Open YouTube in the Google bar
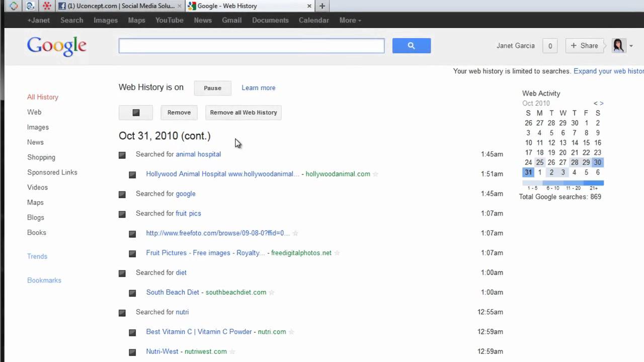The width and height of the screenshot is (644, 362). [170, 20]
